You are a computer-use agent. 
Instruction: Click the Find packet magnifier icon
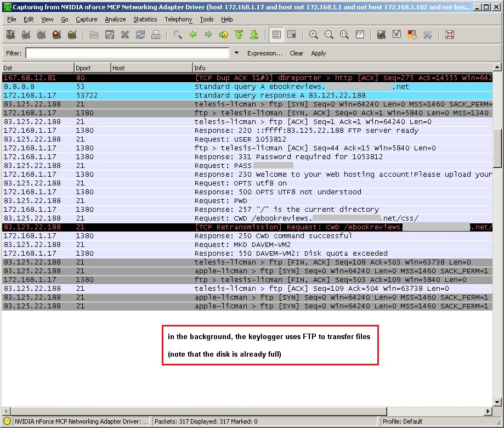coord(177,35)
